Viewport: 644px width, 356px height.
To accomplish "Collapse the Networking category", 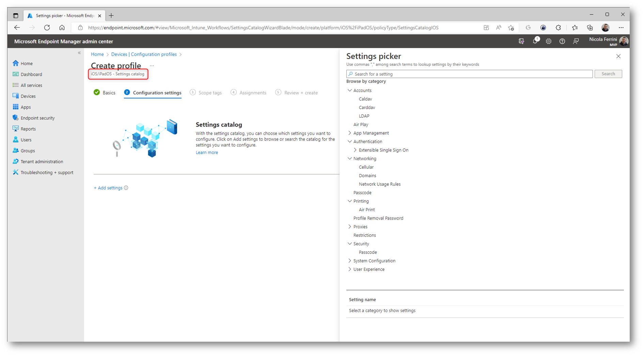I will 350,159.
